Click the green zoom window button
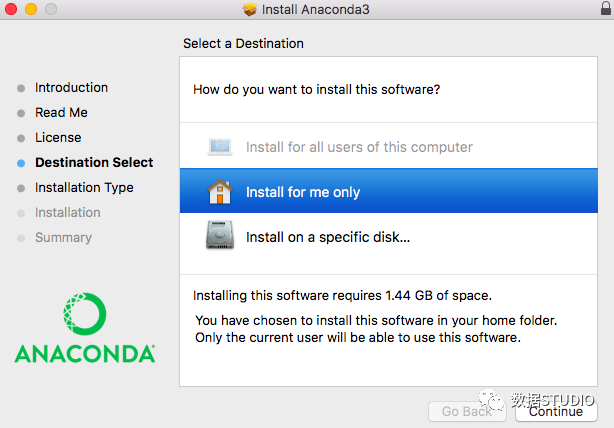Image resolution: width=614 pixels, height=428 pixels. click(50, 10)
